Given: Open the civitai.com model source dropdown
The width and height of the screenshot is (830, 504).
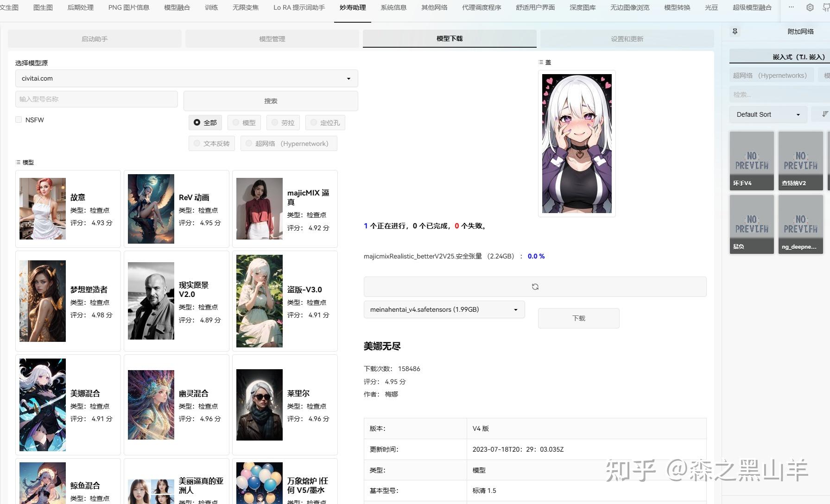Looking at the screenshot, I should coord(186,78).
